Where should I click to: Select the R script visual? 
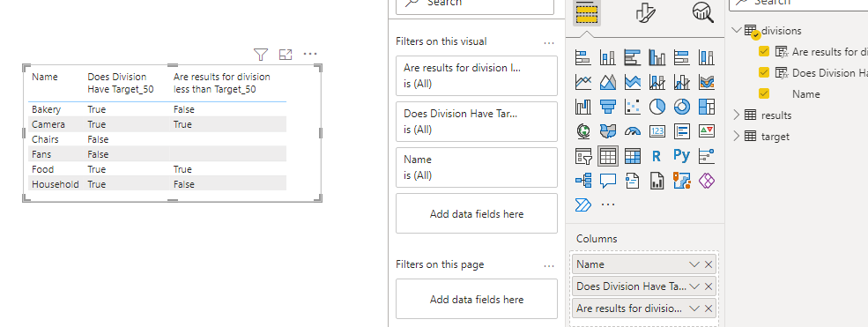point(657,156)
